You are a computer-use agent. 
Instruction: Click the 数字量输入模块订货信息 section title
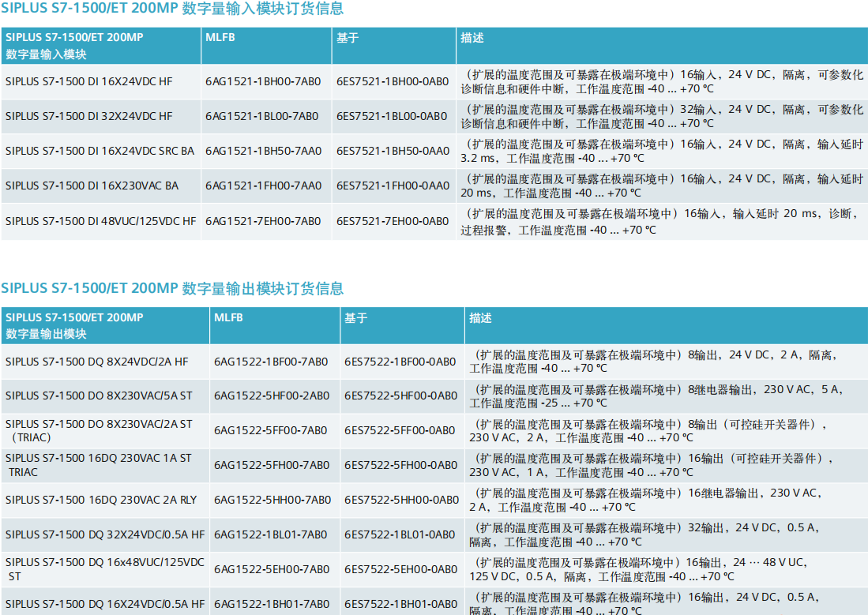[x=172, y=9]
